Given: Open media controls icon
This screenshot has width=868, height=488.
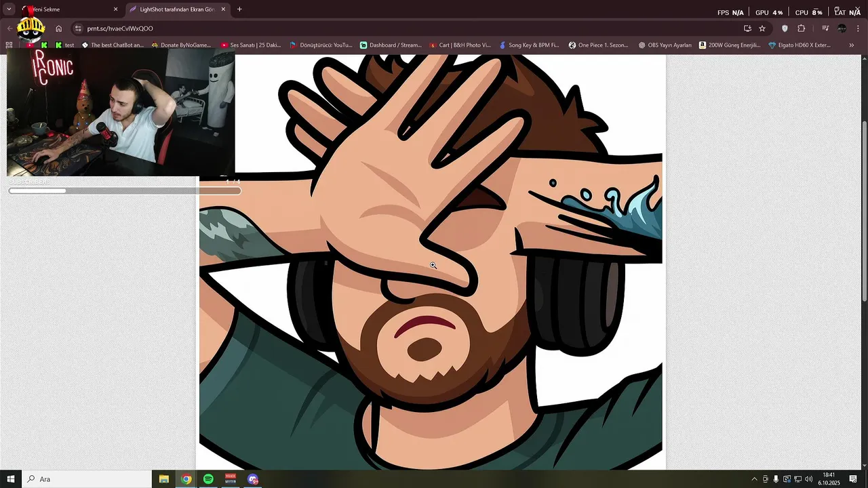Looking at the screenshot, I should pyautogui.click(x=825, y=28).
